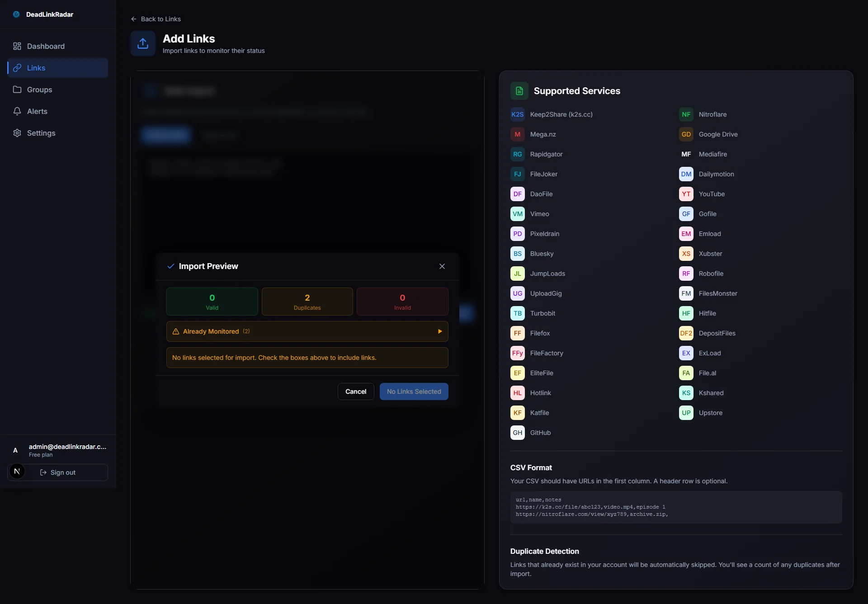Click the Already Monitored disclosure arrow
The height and width of the screenshot is (604, 868).
tap(440, 331)
